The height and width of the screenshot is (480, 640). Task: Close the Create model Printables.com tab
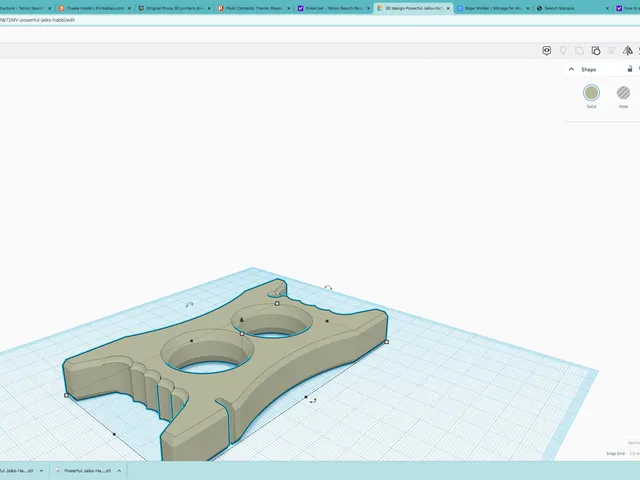[x=130, y=9]
